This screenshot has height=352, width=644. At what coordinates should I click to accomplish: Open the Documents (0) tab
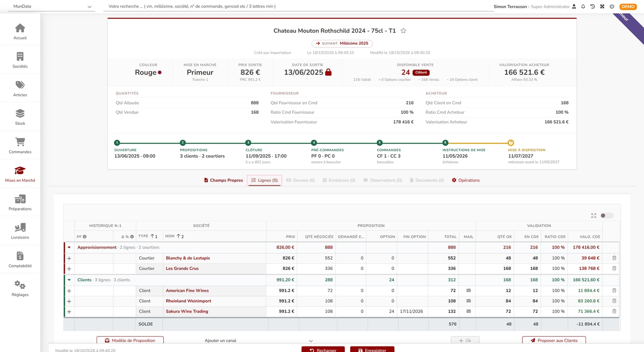coord(427,180)
